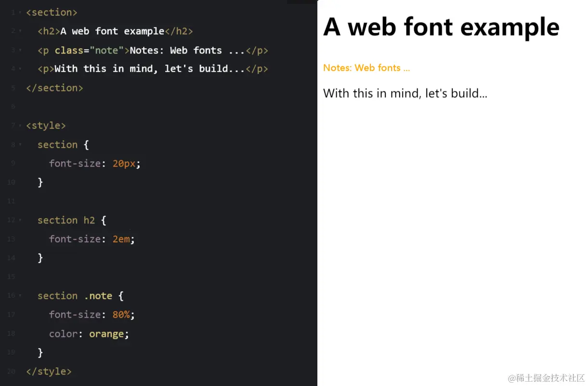Click line number 15 in the gutter
Image resolution: width=588 pixels, height=386 pixels.
click(12, 277)
